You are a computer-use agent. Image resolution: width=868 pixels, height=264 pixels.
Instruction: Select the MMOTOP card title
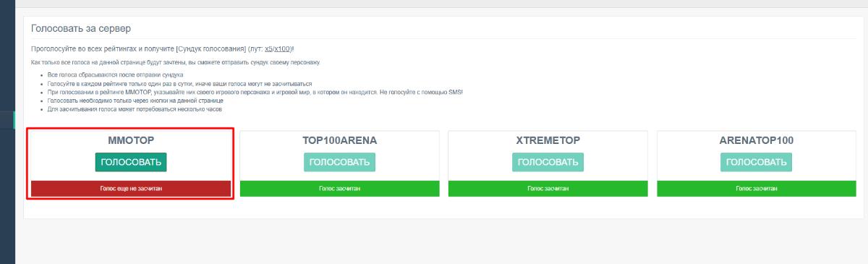[131, 140]
